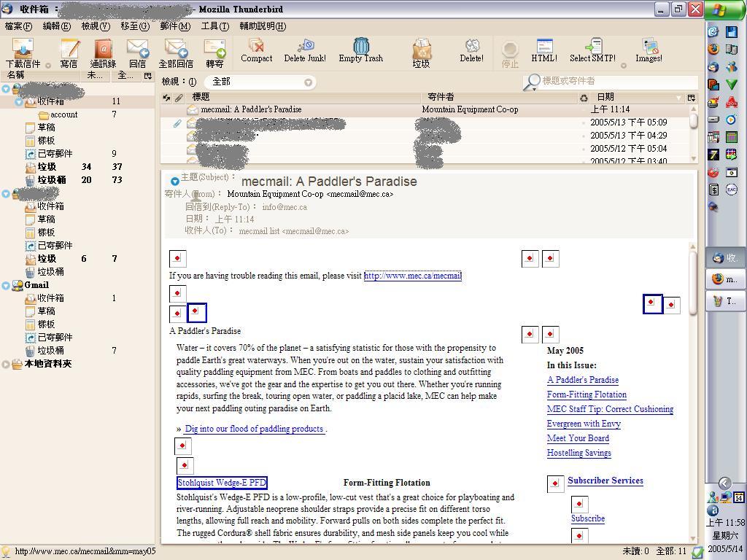Screen dimensions: 747x560
Task: Click the 寫信 compose icon
Action: tap(69, 52)
